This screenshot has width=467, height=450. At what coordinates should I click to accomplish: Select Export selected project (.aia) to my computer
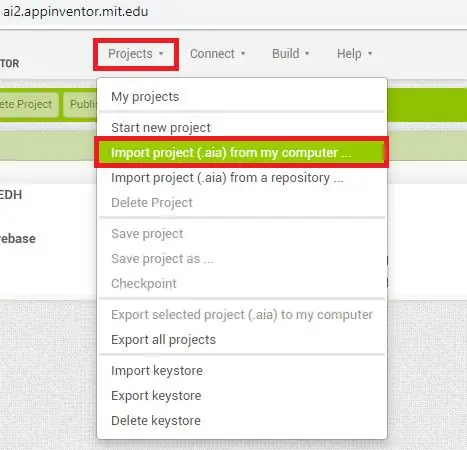(242, 315)
